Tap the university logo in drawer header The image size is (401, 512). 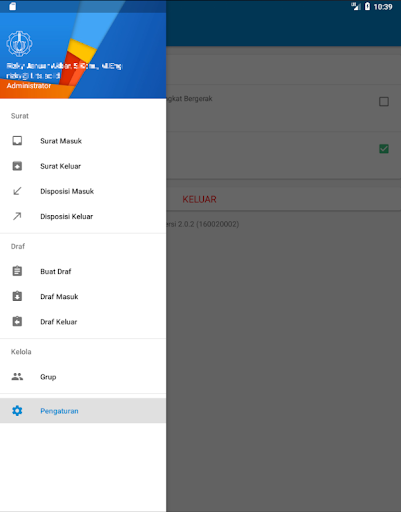(19, 43)
